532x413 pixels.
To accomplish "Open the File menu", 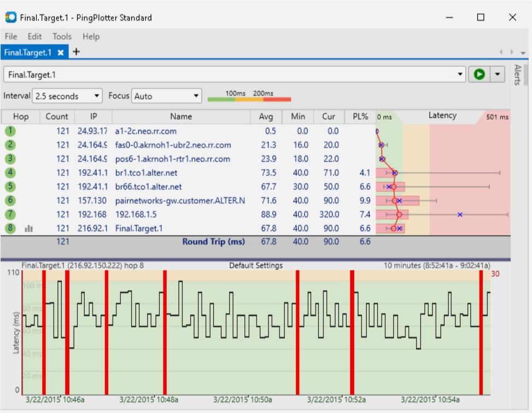I will pyautogui.click(x=11, y=36).
